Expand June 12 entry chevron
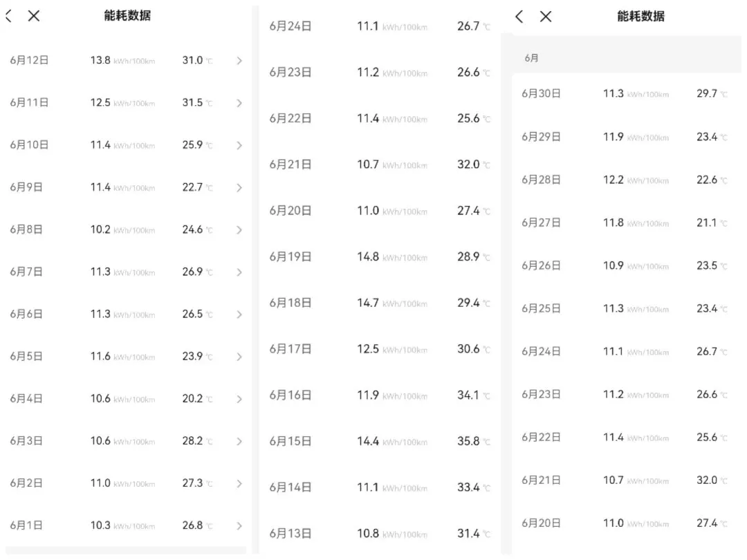Viewport: 747px width, 560px height. coord(239,60)
